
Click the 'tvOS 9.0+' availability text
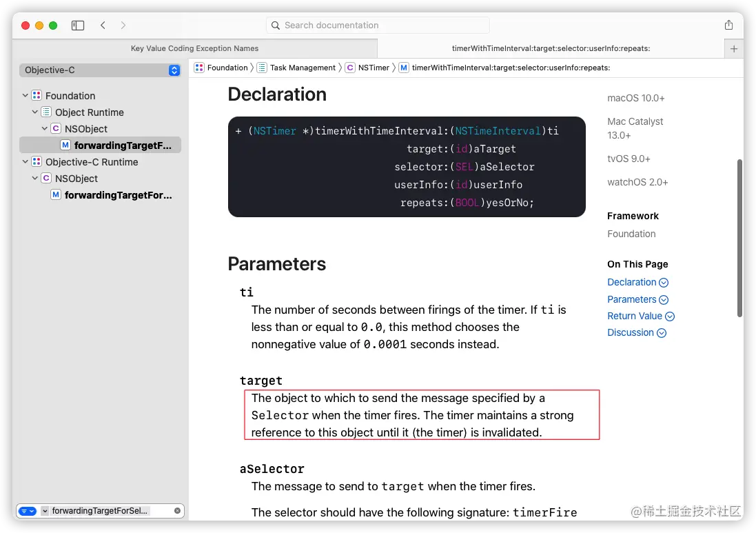point(629,159)
